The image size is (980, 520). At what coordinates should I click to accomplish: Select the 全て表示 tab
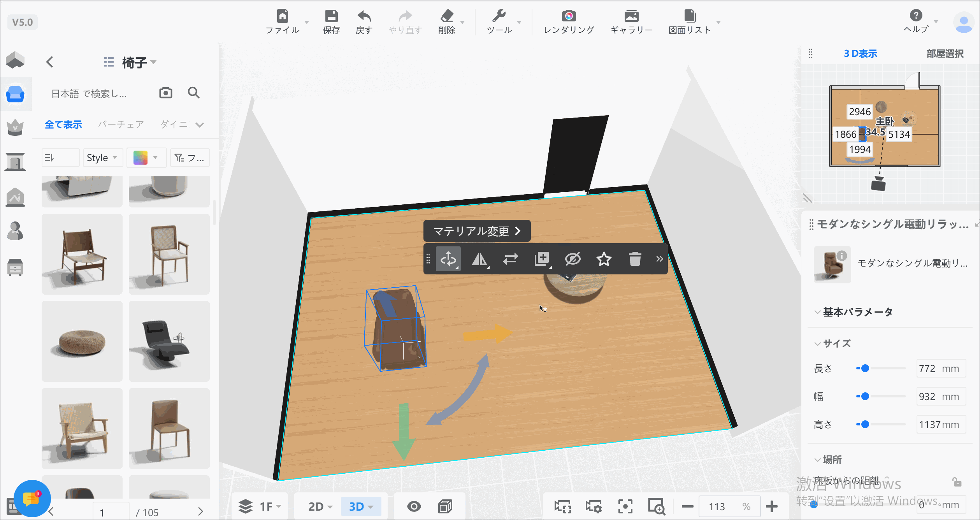click(63, 125)
